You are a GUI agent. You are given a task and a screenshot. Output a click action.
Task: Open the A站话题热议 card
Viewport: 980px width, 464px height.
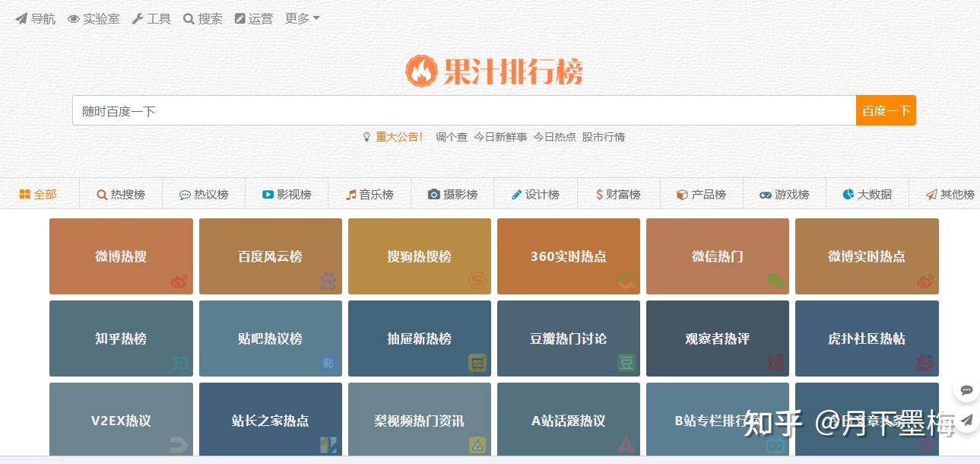click(569, 419)
